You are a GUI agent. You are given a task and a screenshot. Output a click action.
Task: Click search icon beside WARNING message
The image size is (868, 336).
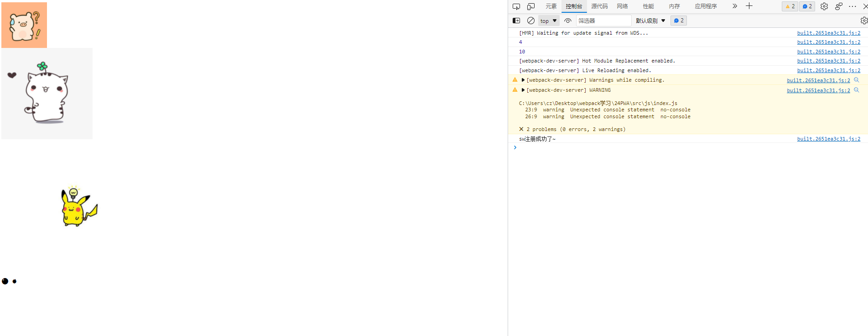pos(857,90)
